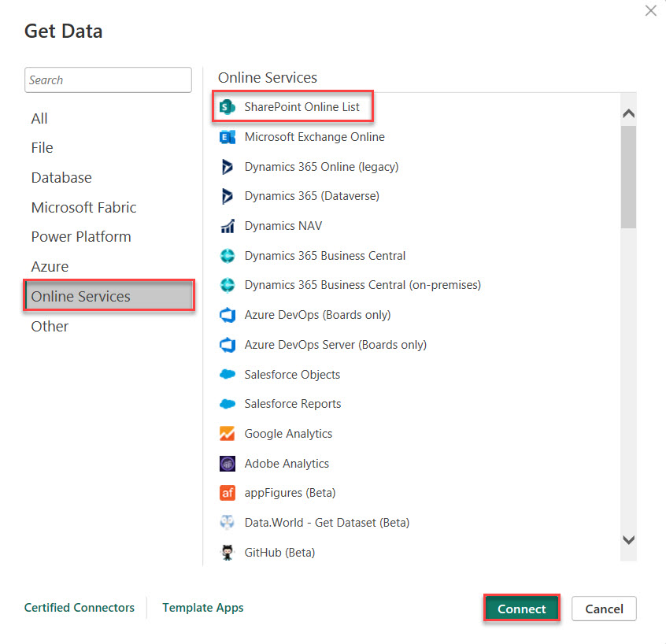This screenshot has width=666, height=644.
Task: Select the SharePoint Online List connector icon
Action: coord(228,106)
